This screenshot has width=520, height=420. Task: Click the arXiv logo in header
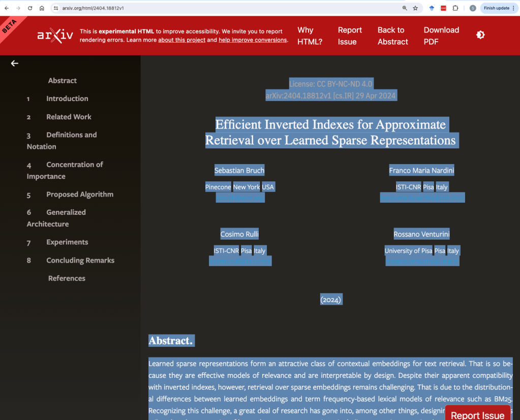[54, 36]
